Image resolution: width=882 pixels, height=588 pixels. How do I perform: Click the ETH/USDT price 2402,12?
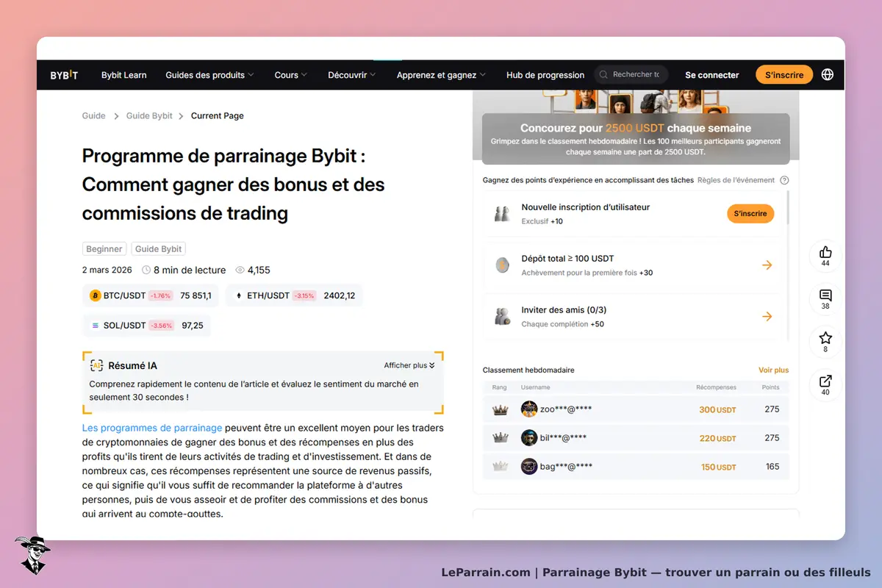click(340, 295)
